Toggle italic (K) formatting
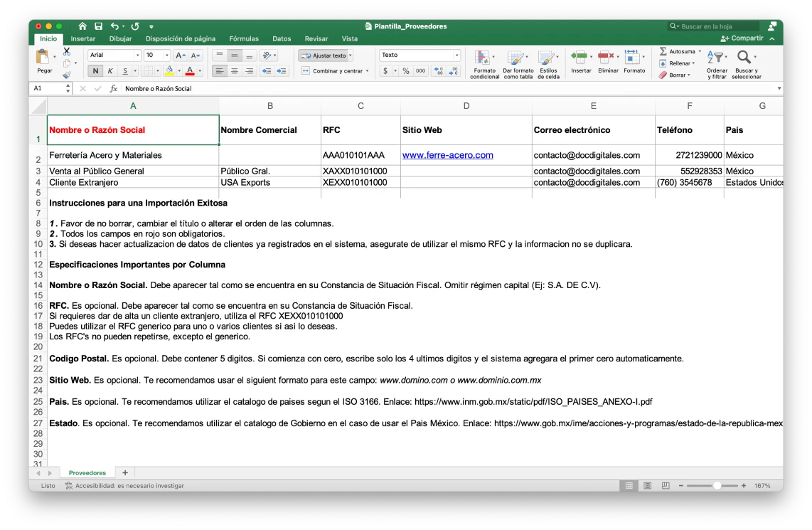 click(x=109, y=71)
